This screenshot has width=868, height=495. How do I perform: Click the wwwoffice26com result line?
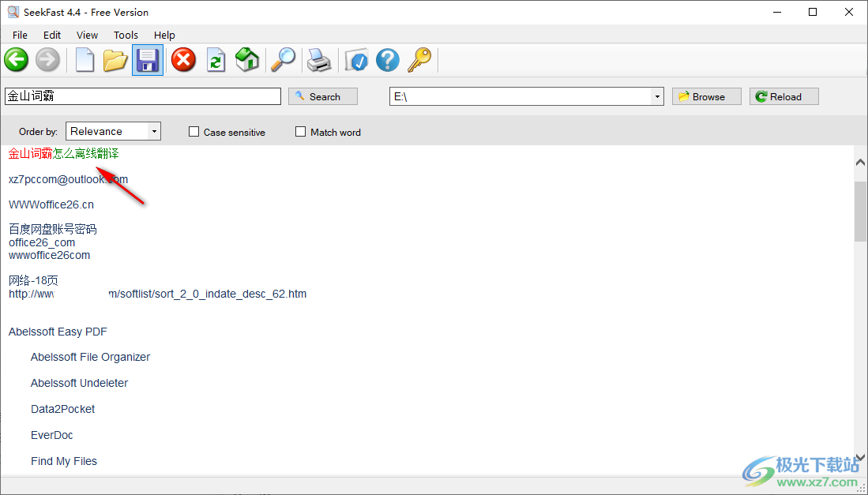(x=49, y=255)
